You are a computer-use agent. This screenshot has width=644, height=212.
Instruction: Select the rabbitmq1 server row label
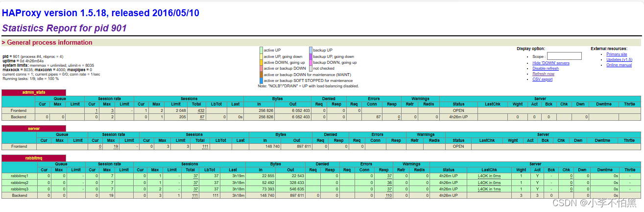pos(20,176)
